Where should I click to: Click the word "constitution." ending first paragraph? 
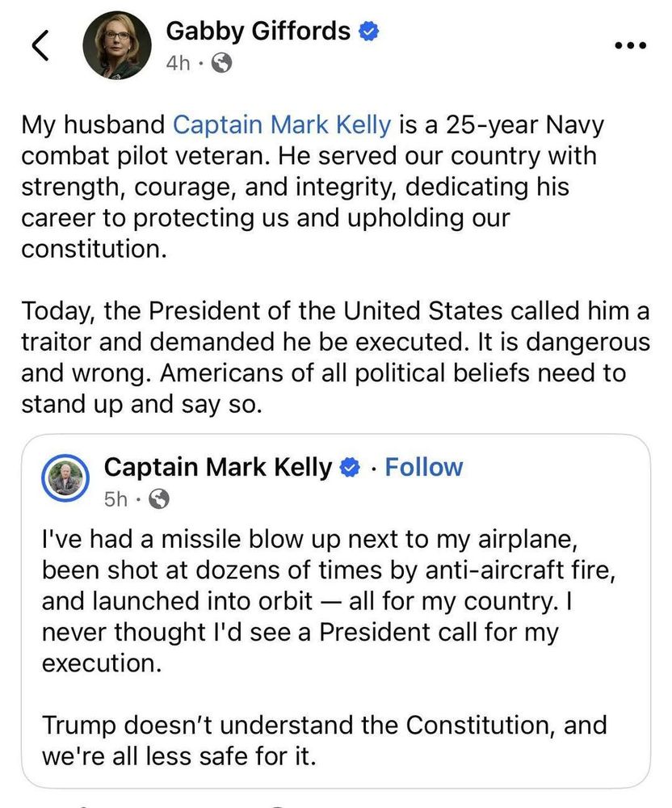(94, 249)
